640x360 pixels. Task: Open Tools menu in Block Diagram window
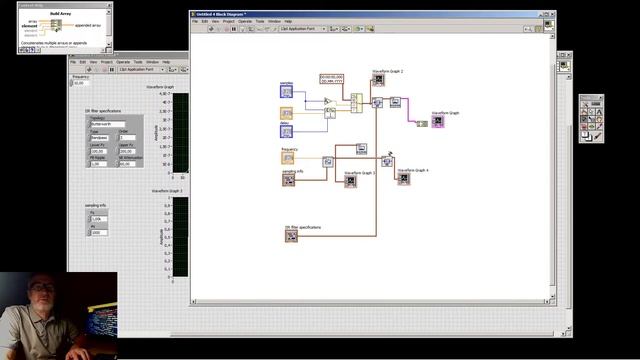coord(260,21)
